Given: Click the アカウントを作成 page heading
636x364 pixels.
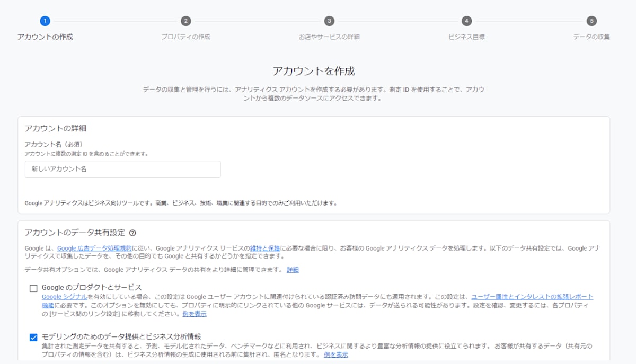Looking at the screenshot, I should click(x=314, y=71).
